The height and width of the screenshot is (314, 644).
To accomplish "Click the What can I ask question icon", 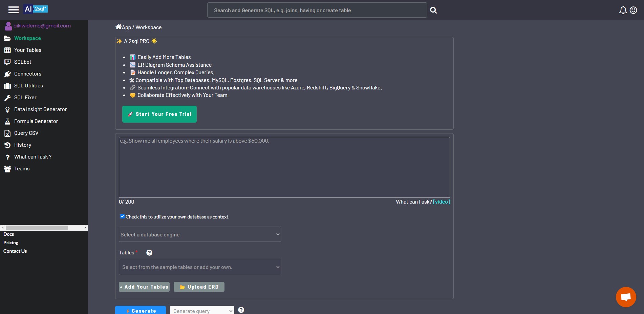I will coord(7,157).
